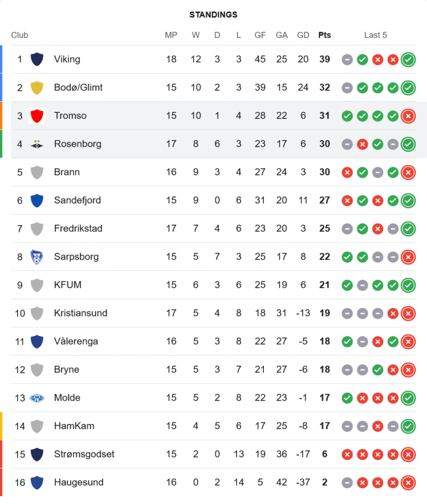
Task: Click the Tromso red crest icon
Action: (37, 116)
